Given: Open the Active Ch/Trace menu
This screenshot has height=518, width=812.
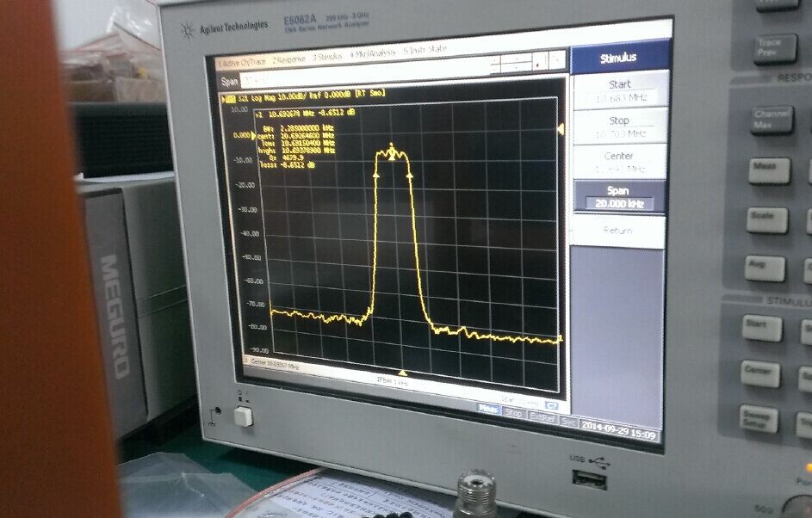Looking at the screenshot, I should coord(241,63).
